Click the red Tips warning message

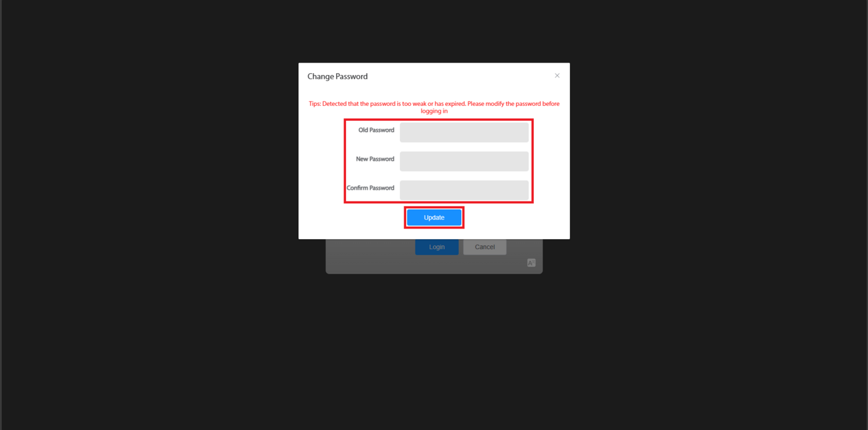point(434,107)
